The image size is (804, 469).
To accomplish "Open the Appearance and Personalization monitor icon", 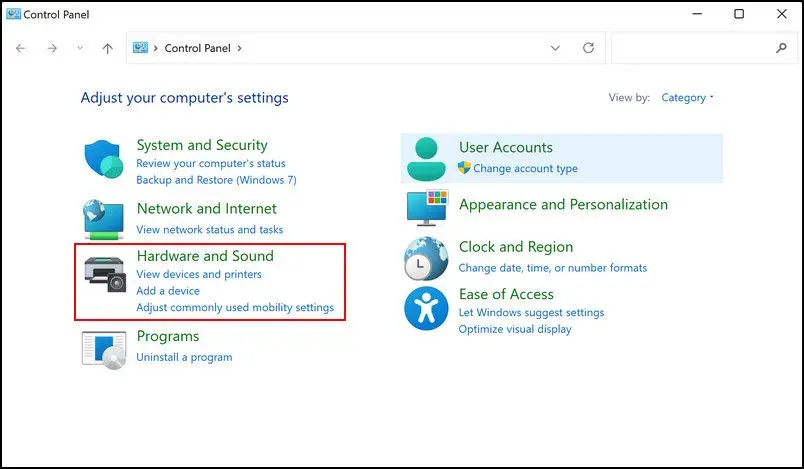I will (427, 208).
